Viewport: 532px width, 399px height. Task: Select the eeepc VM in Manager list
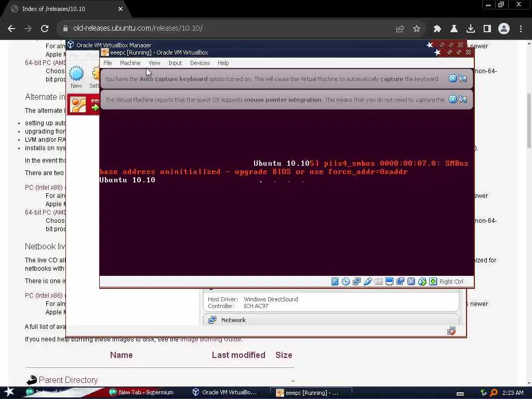(x=83, y=104)
